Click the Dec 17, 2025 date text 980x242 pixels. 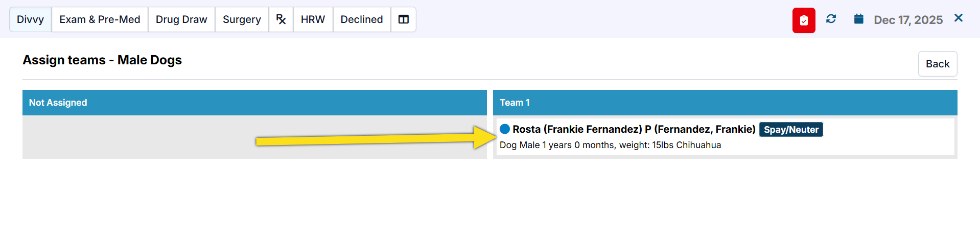pos(908,20)
